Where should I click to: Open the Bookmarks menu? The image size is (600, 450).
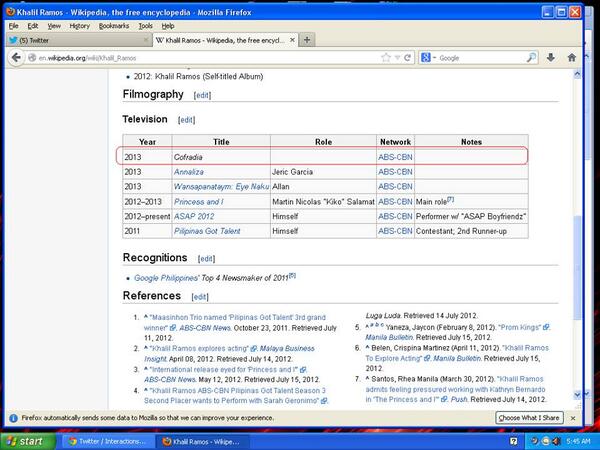point(114,26)
